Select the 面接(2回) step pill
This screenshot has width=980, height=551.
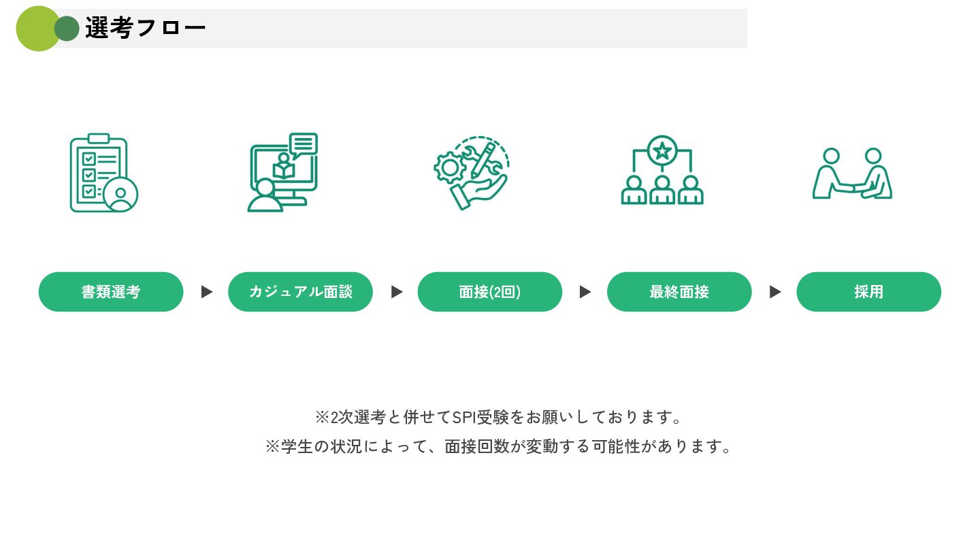tap(490, 292)
